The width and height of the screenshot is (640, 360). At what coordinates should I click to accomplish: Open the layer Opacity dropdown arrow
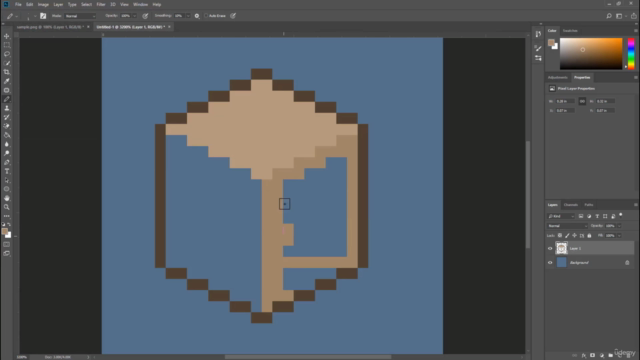[619, 226]
